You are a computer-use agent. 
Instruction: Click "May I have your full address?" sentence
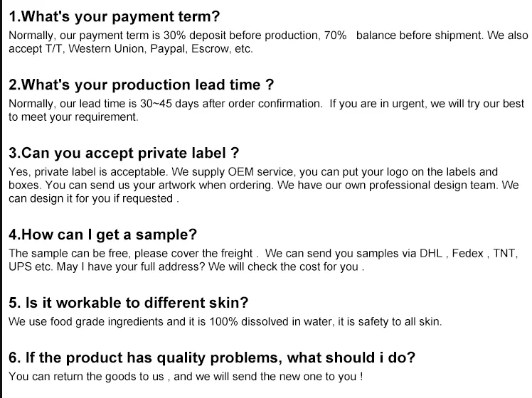[x=131, y=267]
